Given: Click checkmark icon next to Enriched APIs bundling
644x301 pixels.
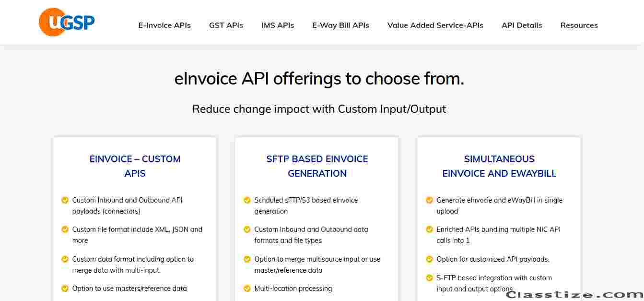Looking at the screenshot, I should [x=429, y=229].
